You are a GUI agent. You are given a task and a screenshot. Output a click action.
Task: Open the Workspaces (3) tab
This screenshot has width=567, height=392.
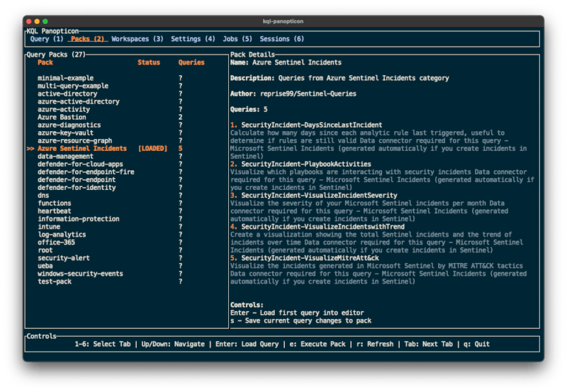coord(137,39)
